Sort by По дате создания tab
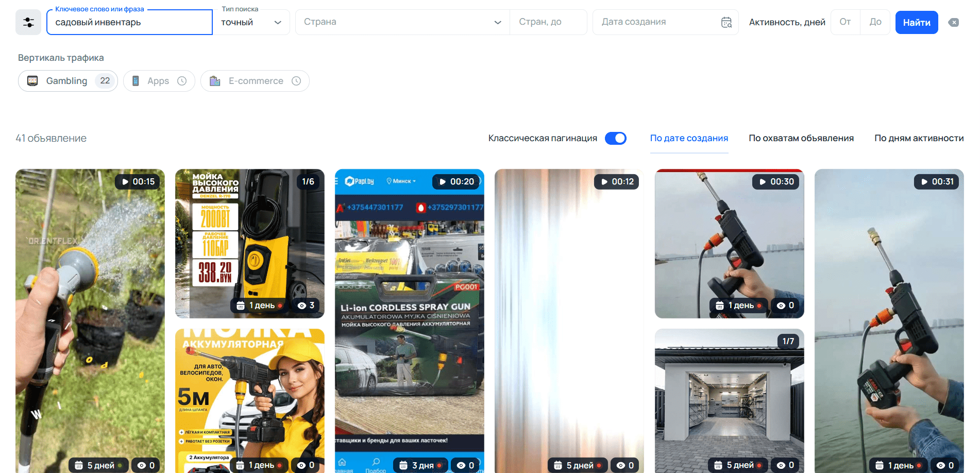Image resolution: width=980 pixels, height=473 pixels. [x=689, y=138]
